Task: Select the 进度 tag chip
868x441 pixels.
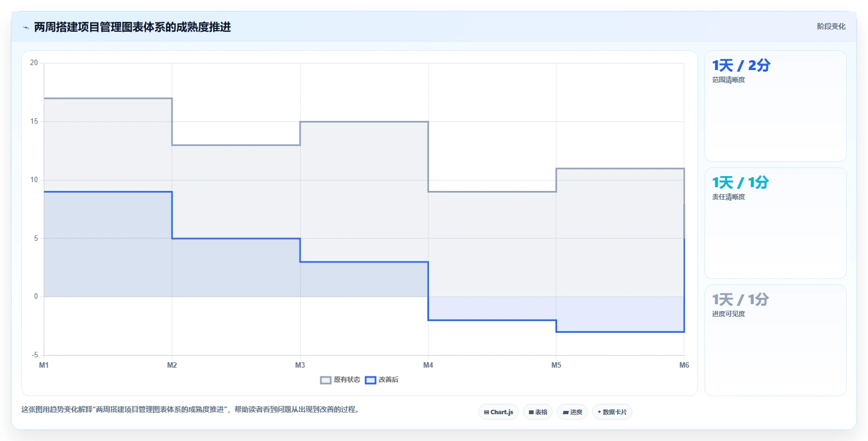Action: pos(572,412)
